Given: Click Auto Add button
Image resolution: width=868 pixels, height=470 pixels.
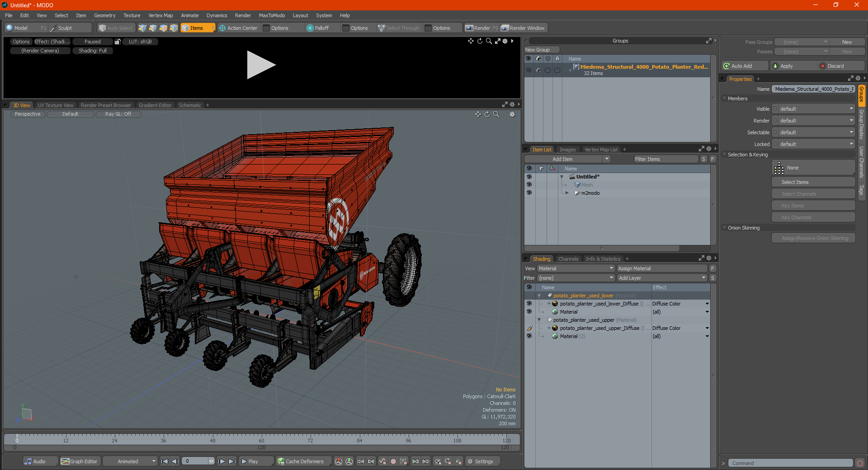Looking at the screenshot, I should (x=745, y=66).
